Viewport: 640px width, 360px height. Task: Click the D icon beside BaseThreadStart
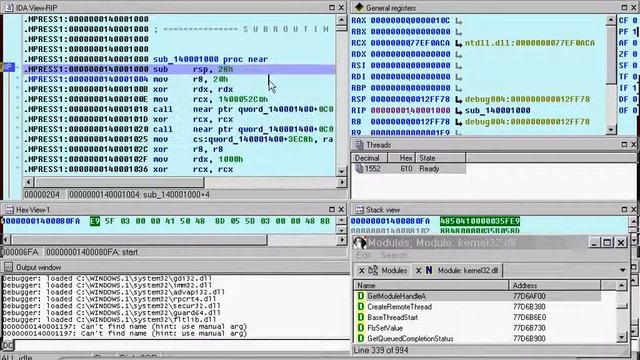point(360,317)
